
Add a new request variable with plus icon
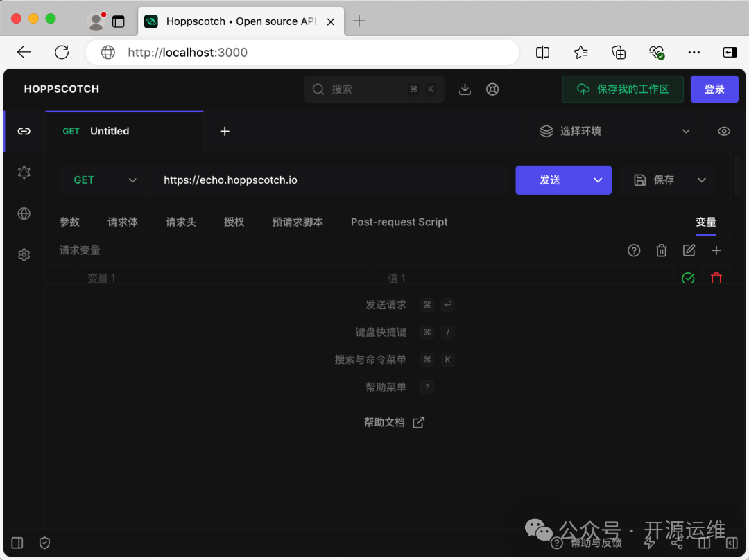pyautogui.click(x=716, y=250)
